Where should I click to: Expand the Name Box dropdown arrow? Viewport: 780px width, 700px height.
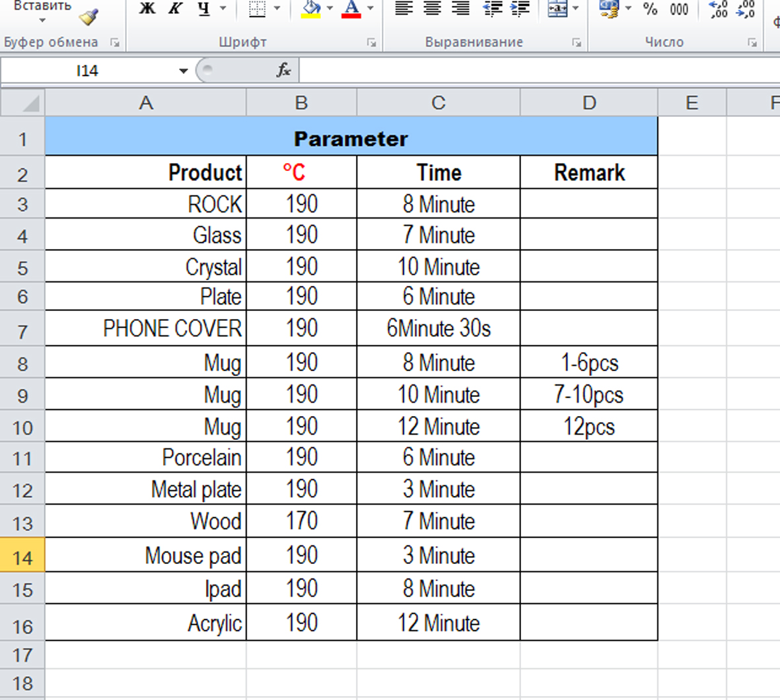pos(184,71)
